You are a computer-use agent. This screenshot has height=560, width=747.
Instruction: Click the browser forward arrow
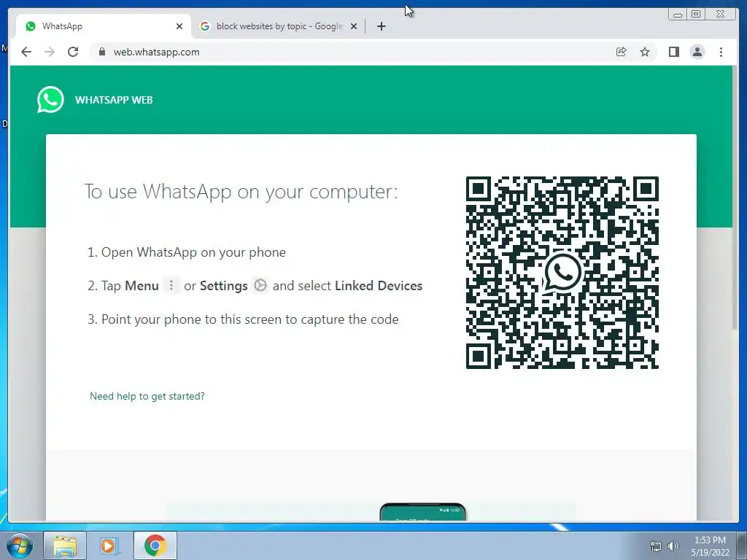click(50, 52)
